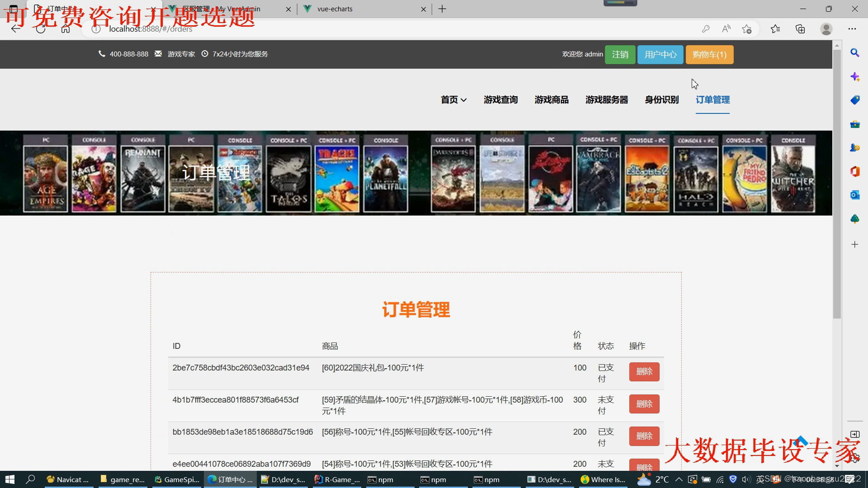Open the password key icon in address bar
Screen dimensions: 868x488
click(705, 29)
